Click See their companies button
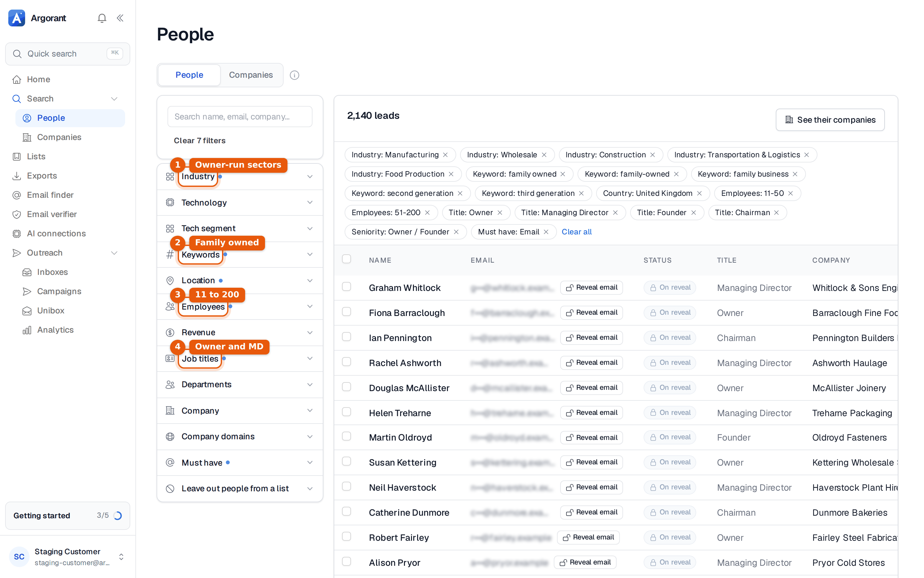Viewport: 924px width, 578px height. (830, 120)
